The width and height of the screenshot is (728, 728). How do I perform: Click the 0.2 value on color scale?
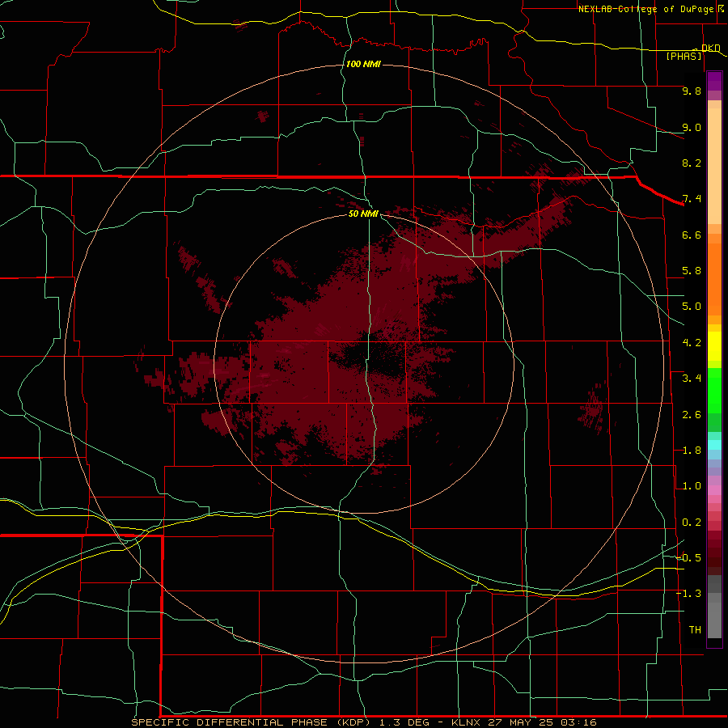point(692,523)
